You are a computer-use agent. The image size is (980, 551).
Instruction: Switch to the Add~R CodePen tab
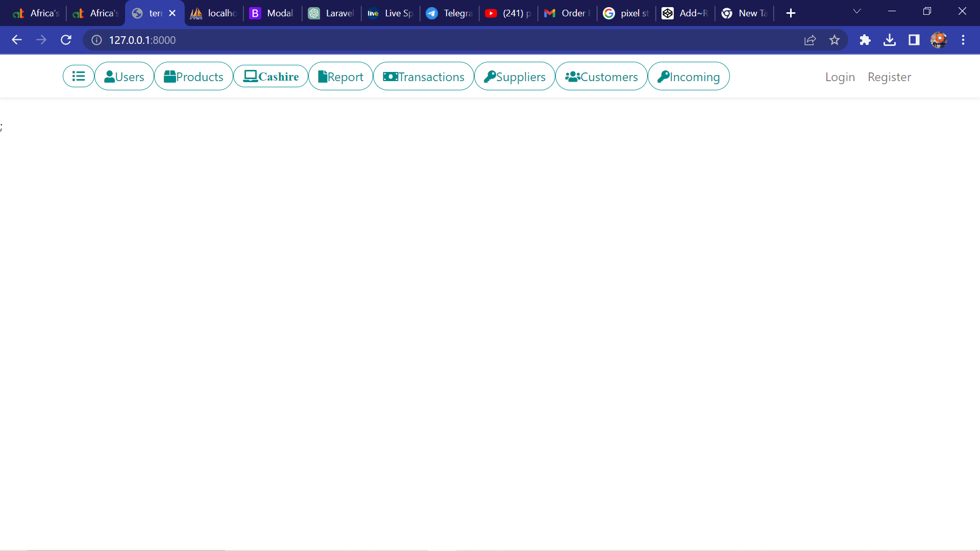click(685, 13)
